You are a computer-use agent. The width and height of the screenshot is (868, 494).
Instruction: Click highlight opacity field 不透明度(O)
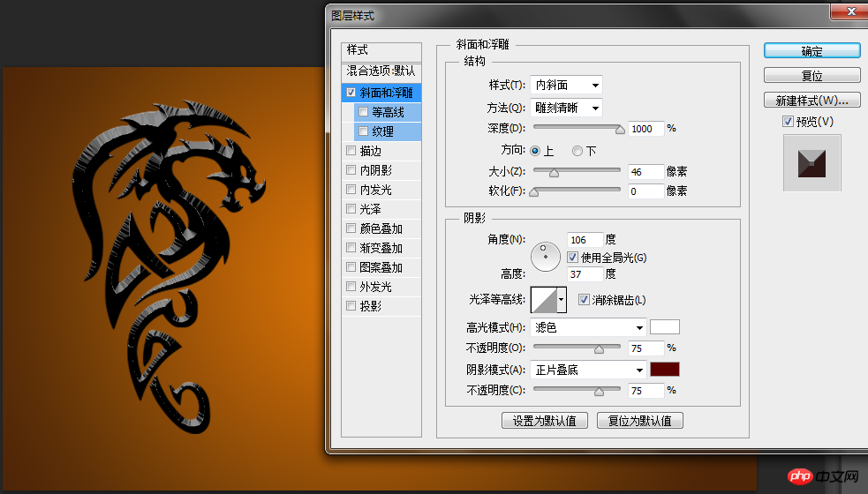tap(646, 348)
